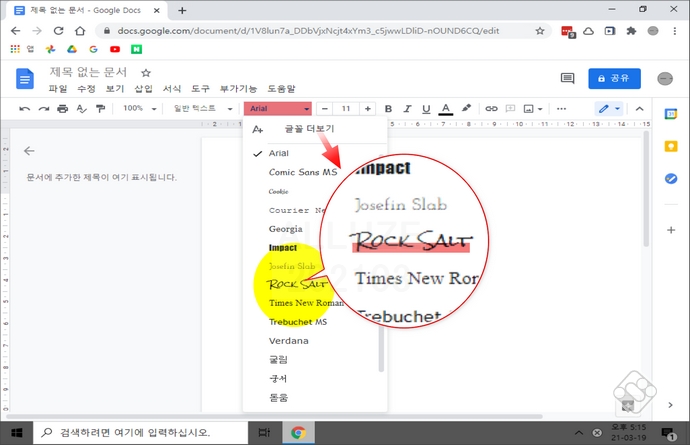
Task: Reload the page in Chrome
Action: (x=59, y=31)
